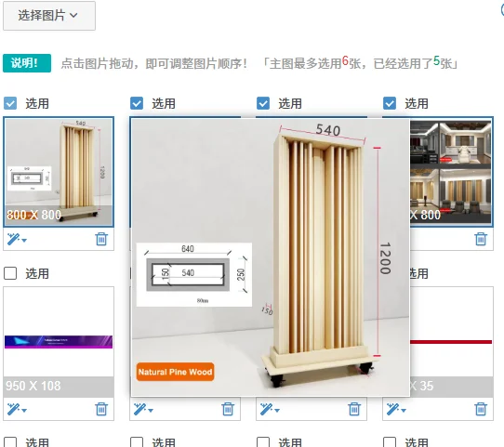Open magic wand menu of second lower-row card
This screenshot has width=504, height=447.
(x=143, y=409)
